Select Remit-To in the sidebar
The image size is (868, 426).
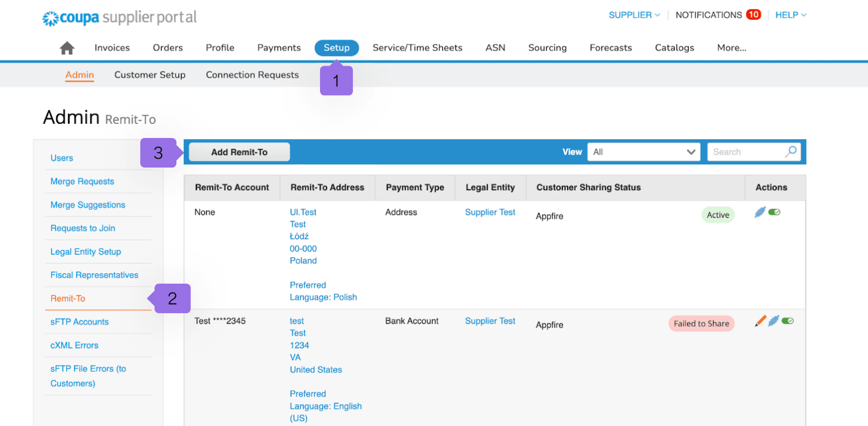tap(68, 298)
